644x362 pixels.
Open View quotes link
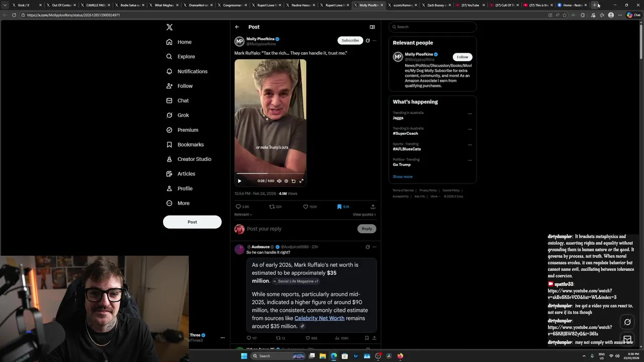tap(364, 215)
